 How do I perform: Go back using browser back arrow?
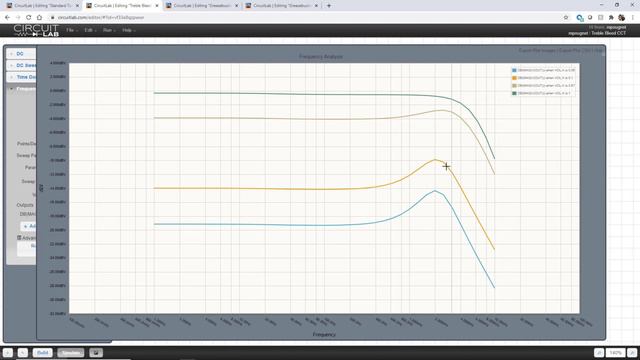point(7,18)
